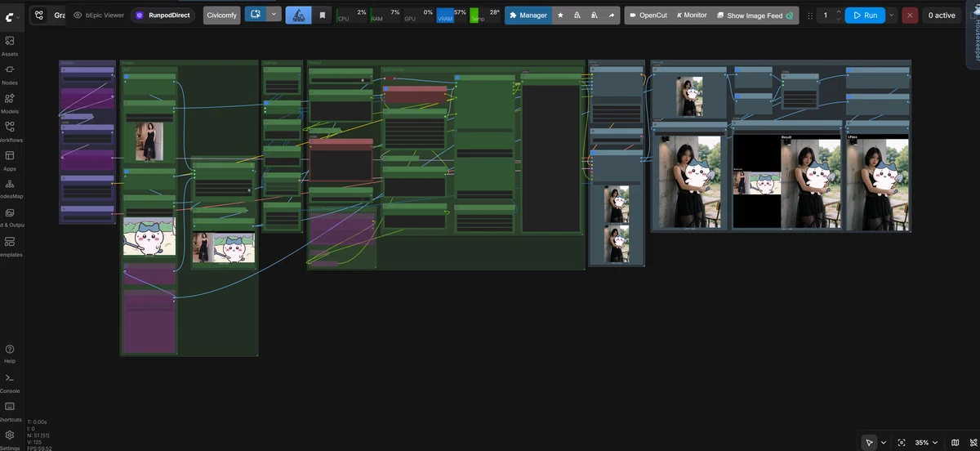Click the RunpodDirect button
Screen dimensions: 980x451
tap(163, 16)
